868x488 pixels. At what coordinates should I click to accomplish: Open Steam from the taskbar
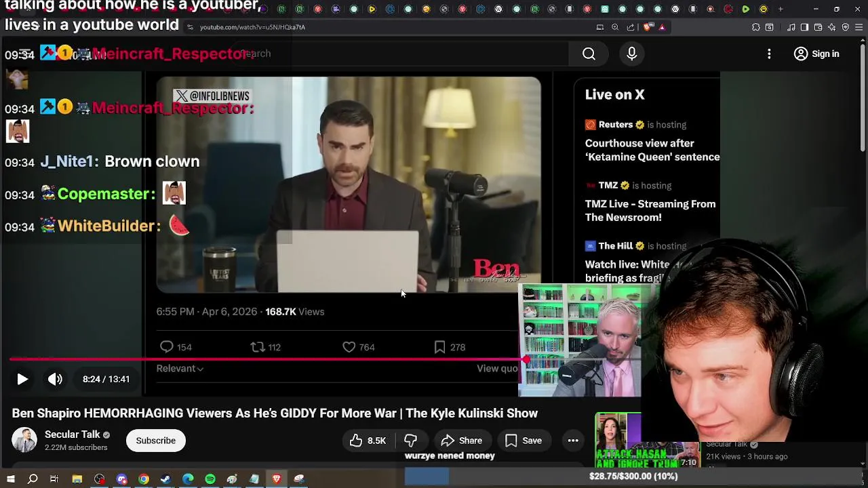coord(165,479)
